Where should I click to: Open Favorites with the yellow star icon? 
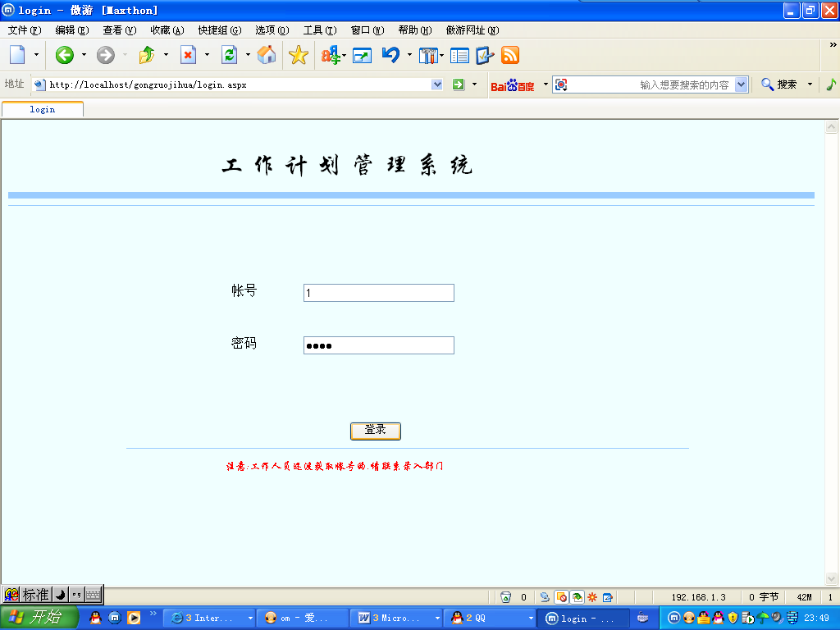coord(299,55)
